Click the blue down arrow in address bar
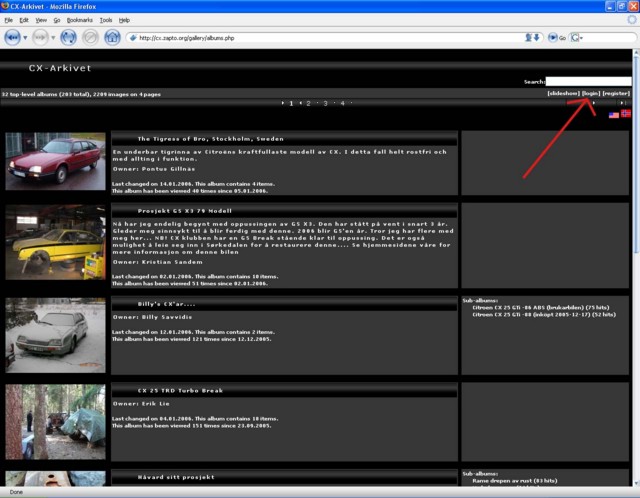The image size is (640, 498). (x=537, y=38)
